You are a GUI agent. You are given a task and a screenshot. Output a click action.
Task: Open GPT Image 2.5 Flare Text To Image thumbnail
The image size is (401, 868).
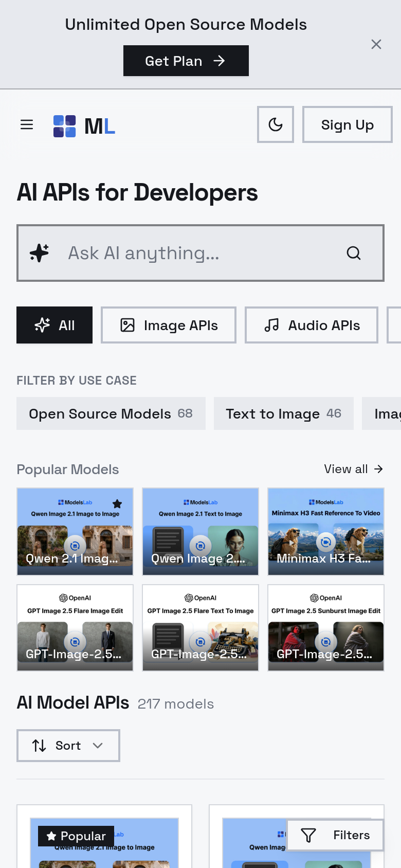tap(200, 628)
